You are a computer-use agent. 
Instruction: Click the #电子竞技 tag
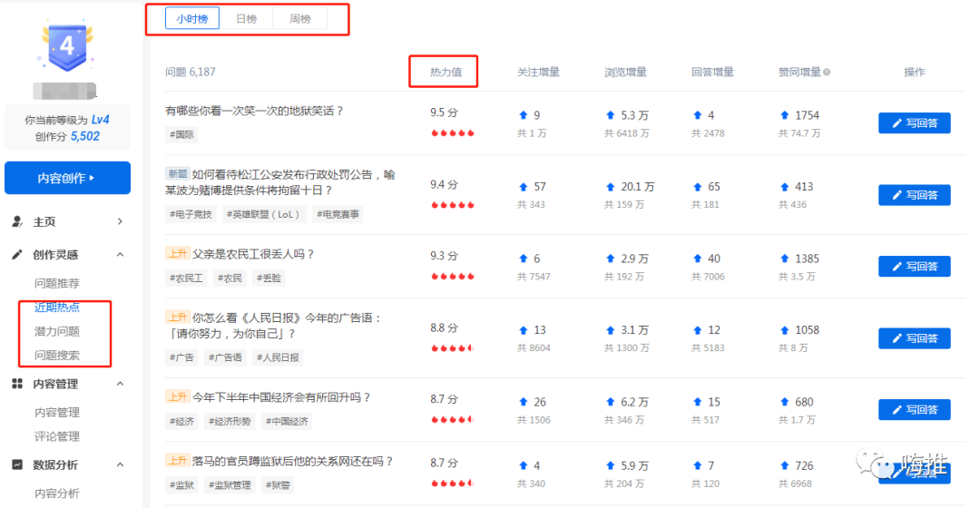(191, 214)
